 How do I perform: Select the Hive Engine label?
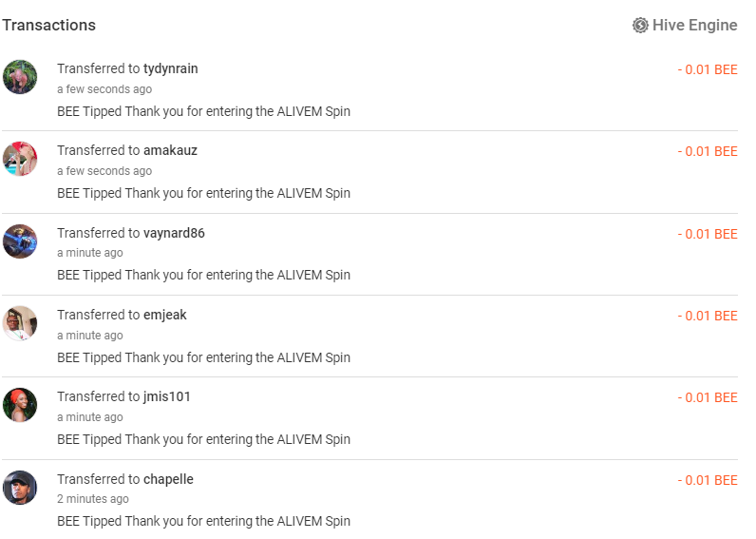coord(695,25)
